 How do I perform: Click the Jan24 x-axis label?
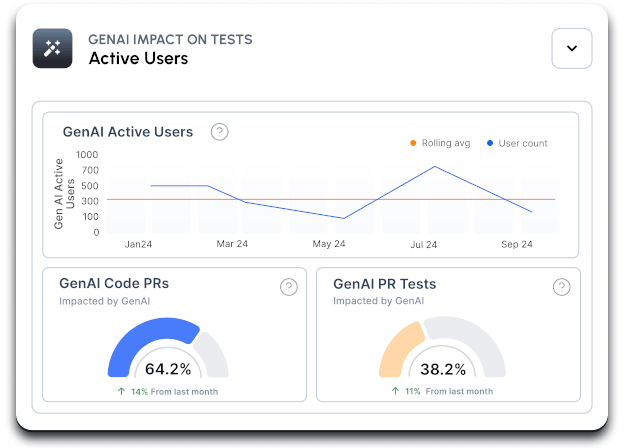pyautogui.click(x=137, y=244)
